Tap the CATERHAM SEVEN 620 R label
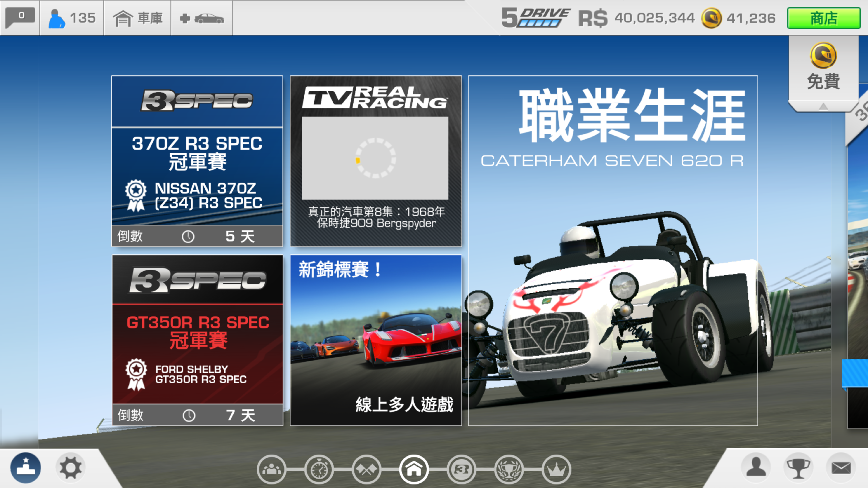The height and width of the screenshot is (488, 868). tap(612, 161)
